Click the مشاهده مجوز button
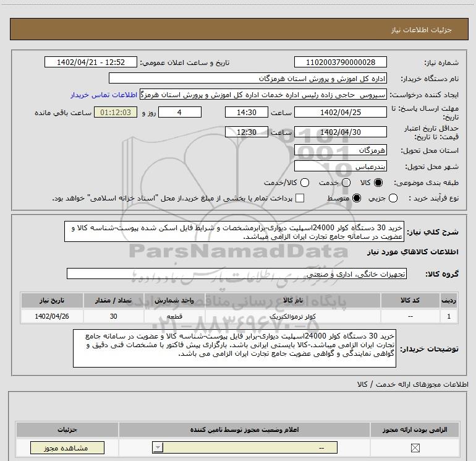This screenshot has width=476, height=461. tap(67, 448)
